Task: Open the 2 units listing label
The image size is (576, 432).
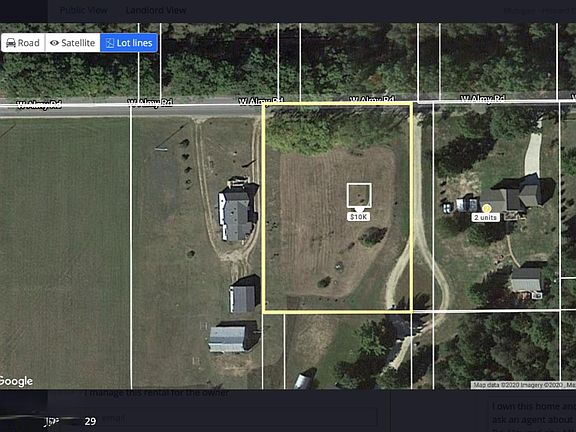Action: click(486, 217)
